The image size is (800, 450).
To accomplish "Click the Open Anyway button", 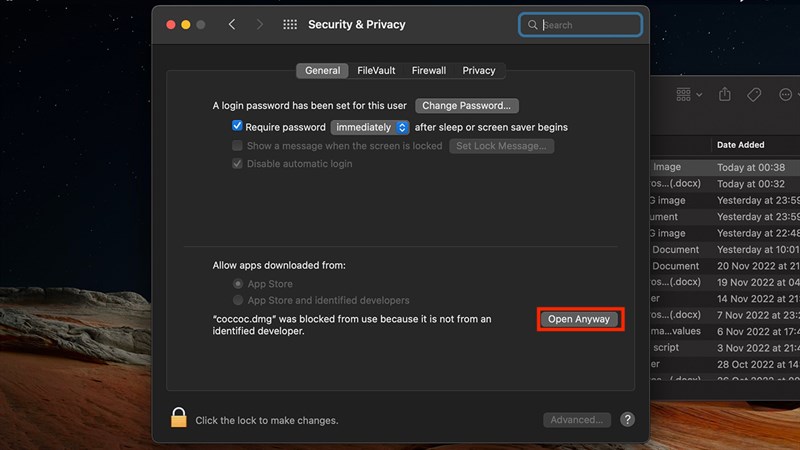I will click(579, 319).
